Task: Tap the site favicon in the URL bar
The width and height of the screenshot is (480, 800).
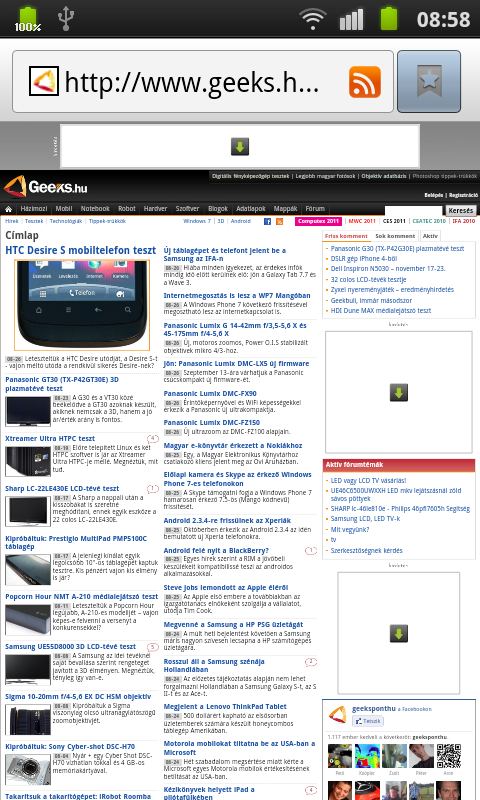Action: 43,81
